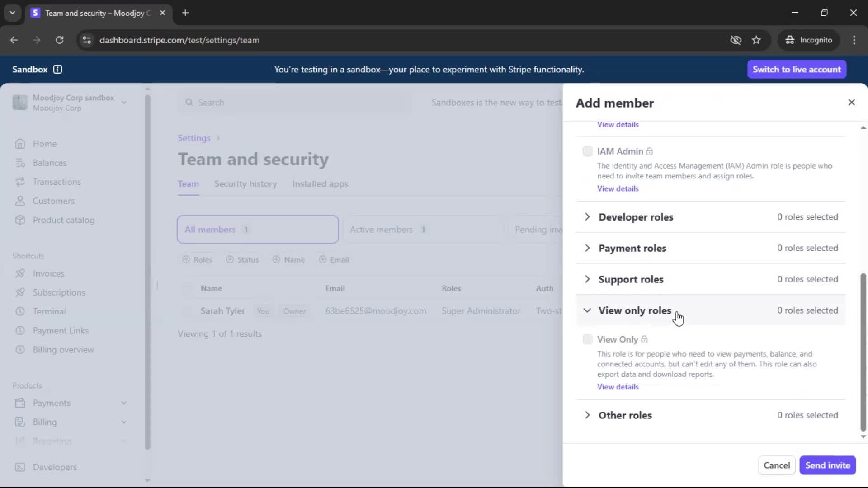
Task: Open the Installed apps tab
Action: pos(320,184)
